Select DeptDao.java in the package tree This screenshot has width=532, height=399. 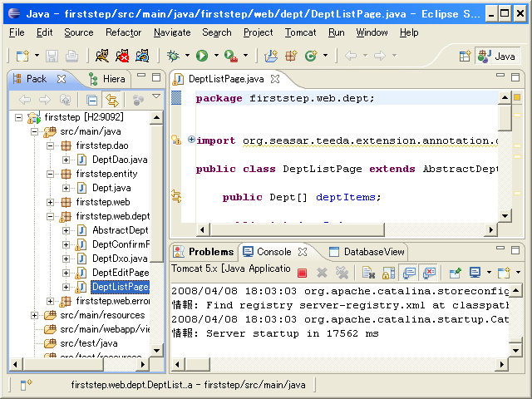[x=119, y=160]
